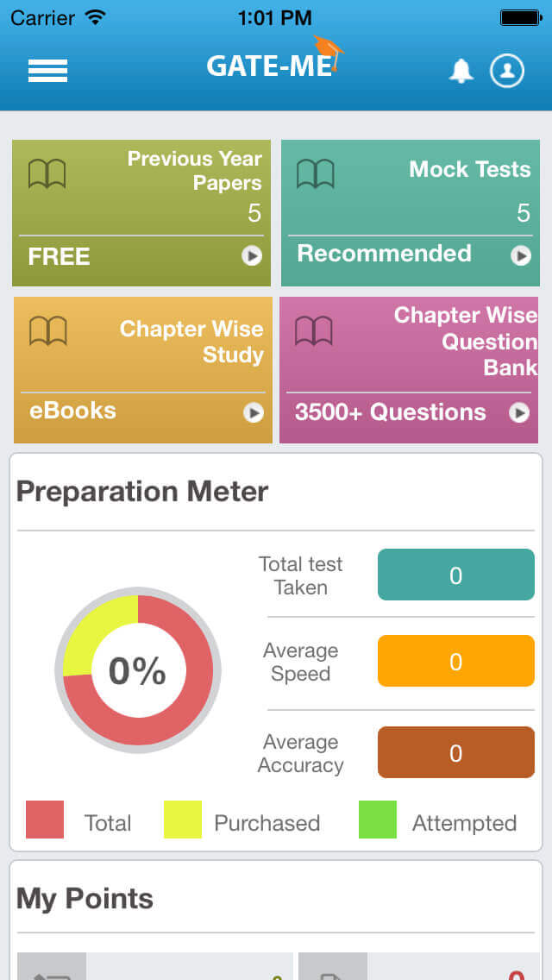Click the book icon on Chapter Wise Study
Screen dimensions: 552x980
(50, 330)
